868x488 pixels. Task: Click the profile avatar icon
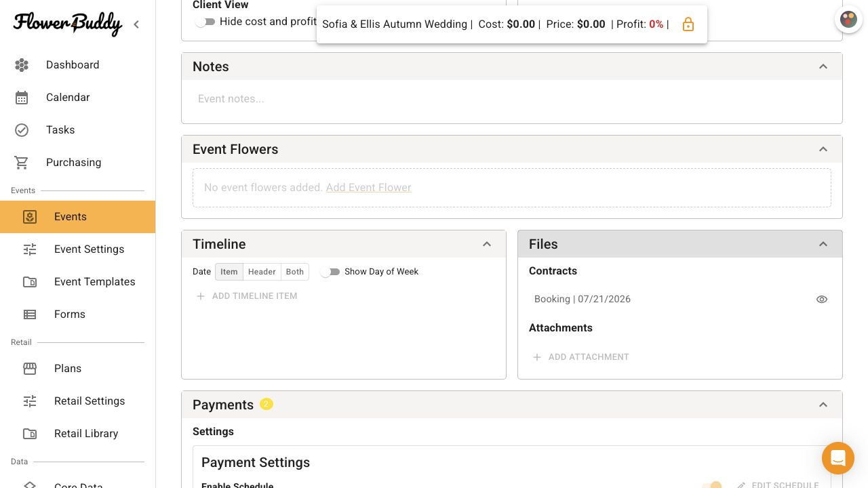(x=848, y=19)
